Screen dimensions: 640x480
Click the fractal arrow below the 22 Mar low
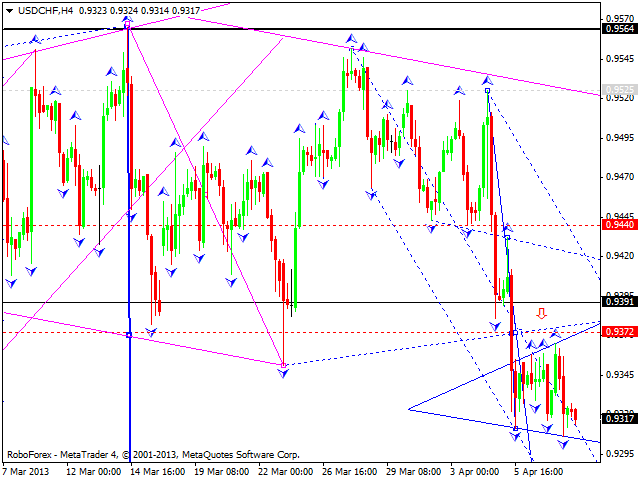284,373
